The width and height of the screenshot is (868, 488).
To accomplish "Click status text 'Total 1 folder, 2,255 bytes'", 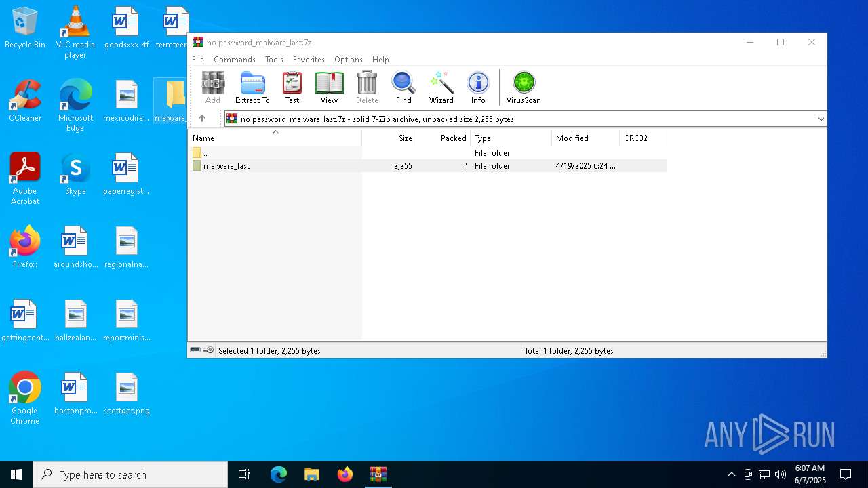I will pos(568,350).
